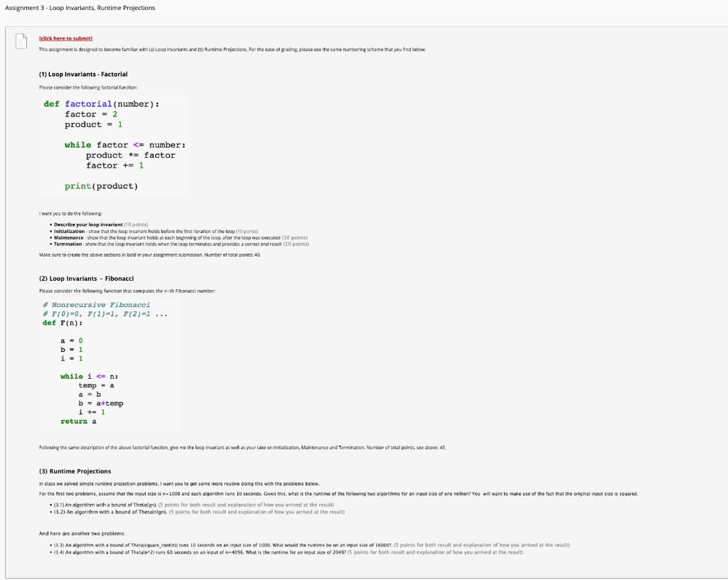Click the bold Termination bullet item
The height and width of the screenshot is (580, 728).
[68, 243]
